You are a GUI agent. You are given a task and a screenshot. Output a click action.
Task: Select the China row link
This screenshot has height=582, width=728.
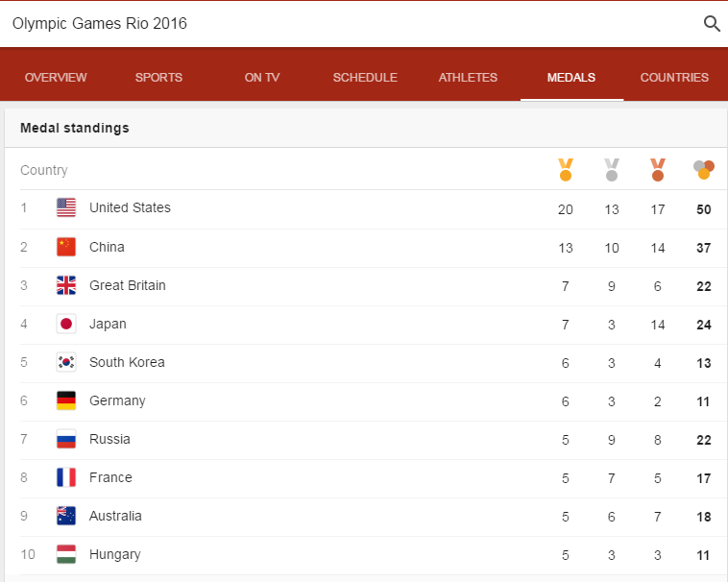107,247
